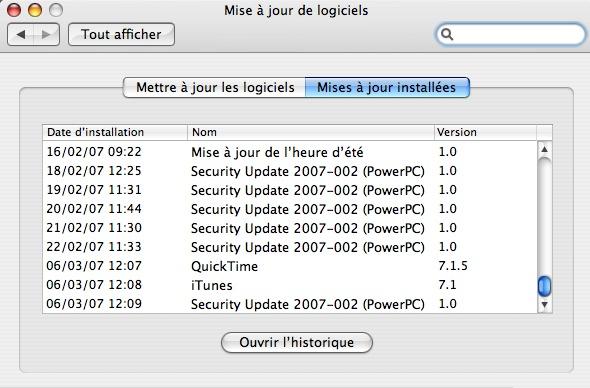Go back with the left arrow button
Viewport: 590px width, 388px height.
coord(21,35)
